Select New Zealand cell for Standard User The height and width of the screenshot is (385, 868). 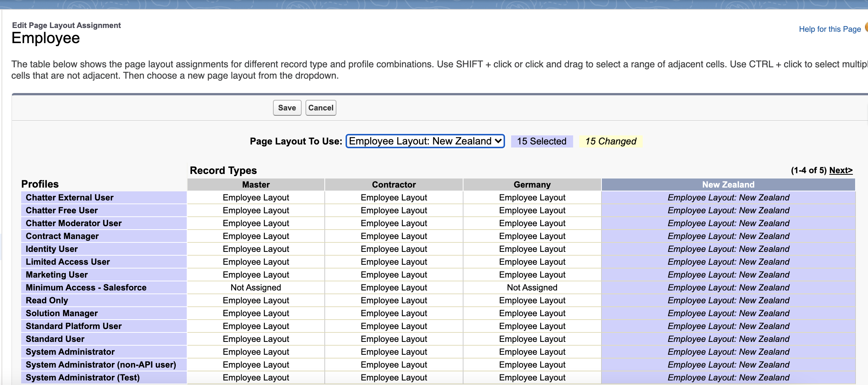coord(728,339)
